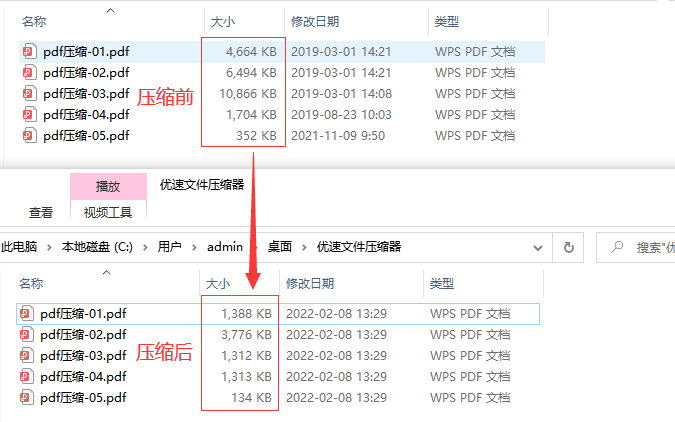This screenshot has height=422, width=675.
Task: Expand chevron after 用户 in breadcrumb
Action: coord(194,247)
